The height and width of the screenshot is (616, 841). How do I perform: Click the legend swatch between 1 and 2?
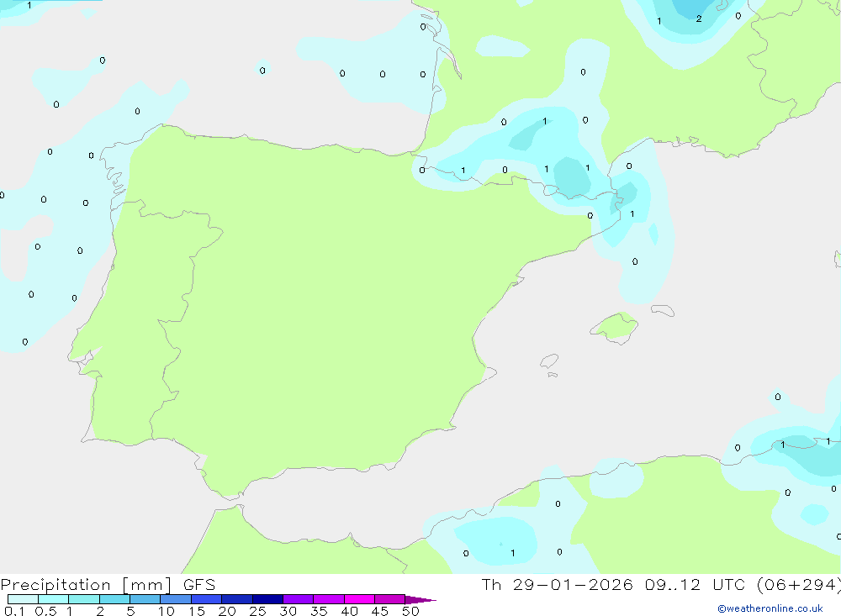tap(83, 599)
